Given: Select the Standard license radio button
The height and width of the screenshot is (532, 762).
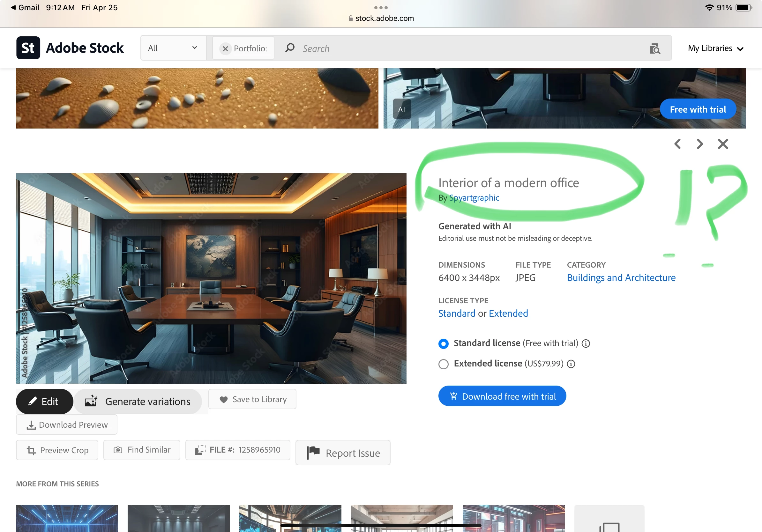Looking at the screenshot, I should pyautogui.click(x=444, y=344).
